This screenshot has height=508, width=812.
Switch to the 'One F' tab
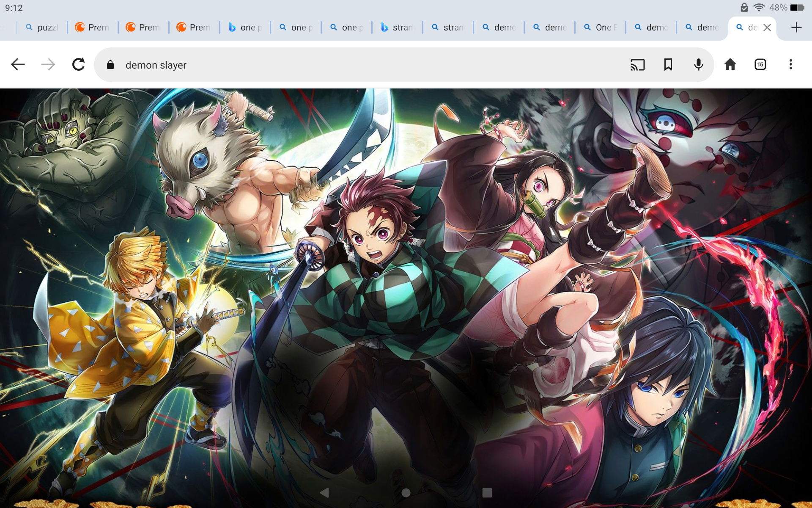601,28
